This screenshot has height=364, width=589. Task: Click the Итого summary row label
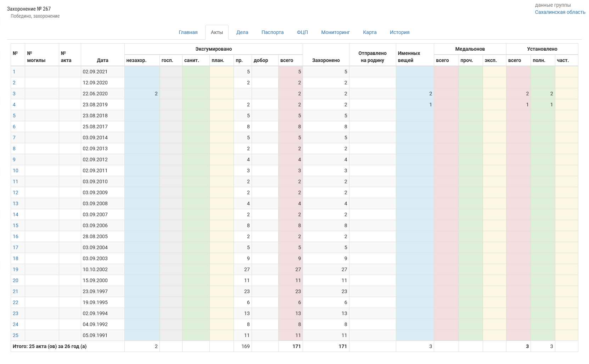point(50,346)
